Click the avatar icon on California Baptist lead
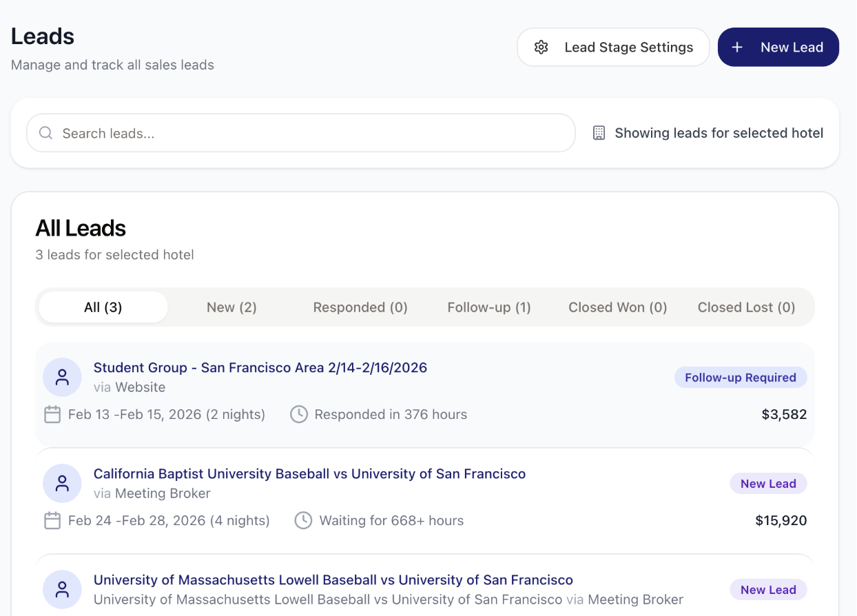The width and height of the screenshot is (857, 616). click(62, 483)
